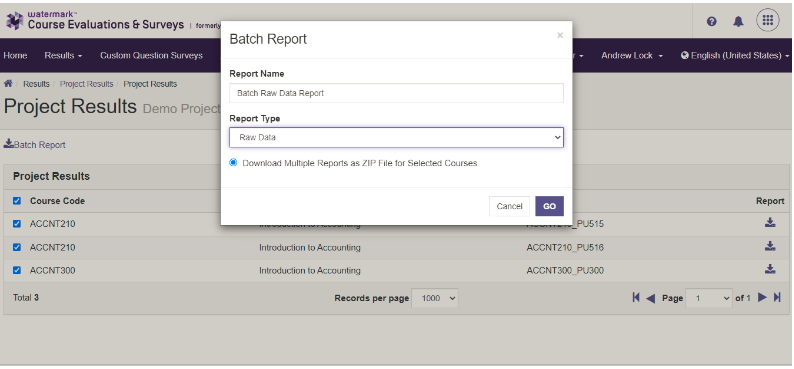This screenshot has height=369, width=794.
Task: Click Cancel in Batch Report dialog
Action: (x=509, y=206)
